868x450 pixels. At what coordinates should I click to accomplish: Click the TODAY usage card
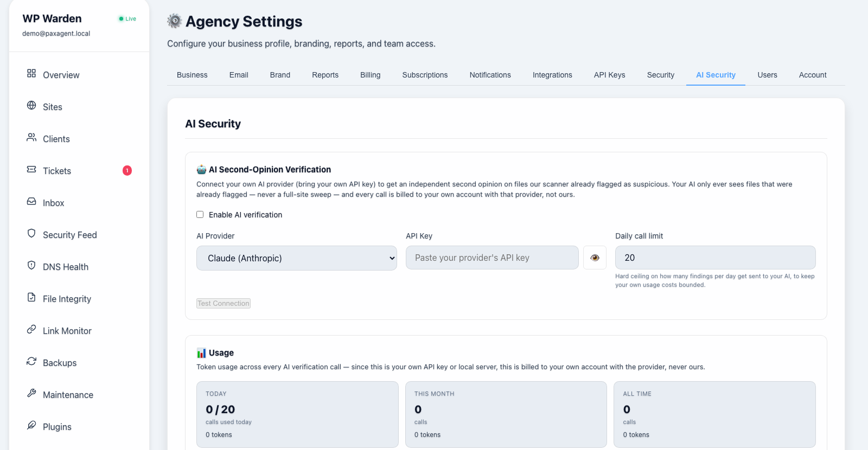pyautogui.click(x=297, y=414)
